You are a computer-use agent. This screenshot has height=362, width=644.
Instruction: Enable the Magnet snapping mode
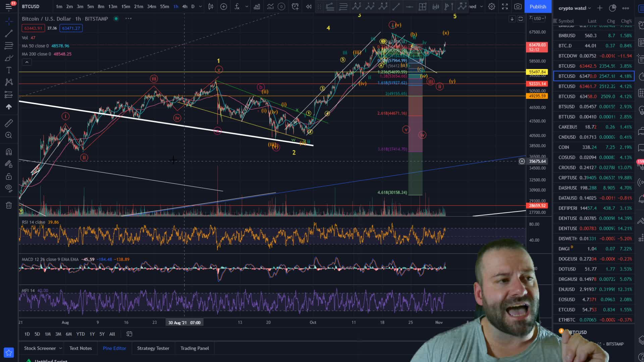[x=8, y=151]
